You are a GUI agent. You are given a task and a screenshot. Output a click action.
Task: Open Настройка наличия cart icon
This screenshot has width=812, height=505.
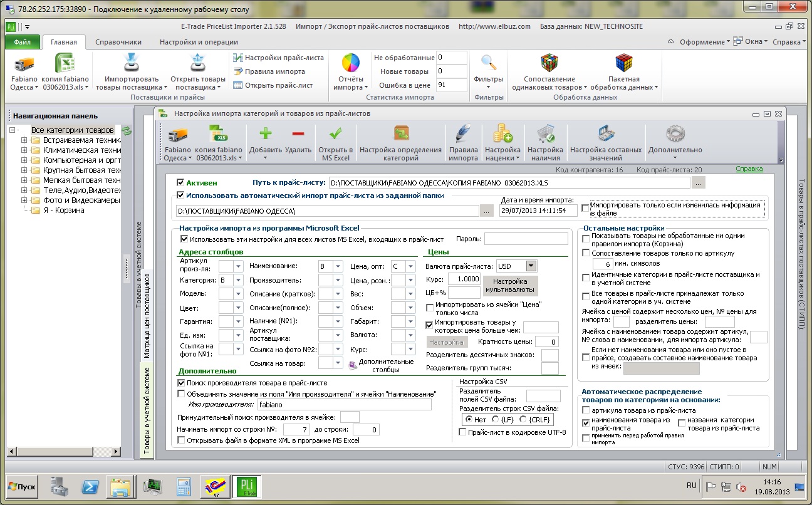[x=545, y=134]
